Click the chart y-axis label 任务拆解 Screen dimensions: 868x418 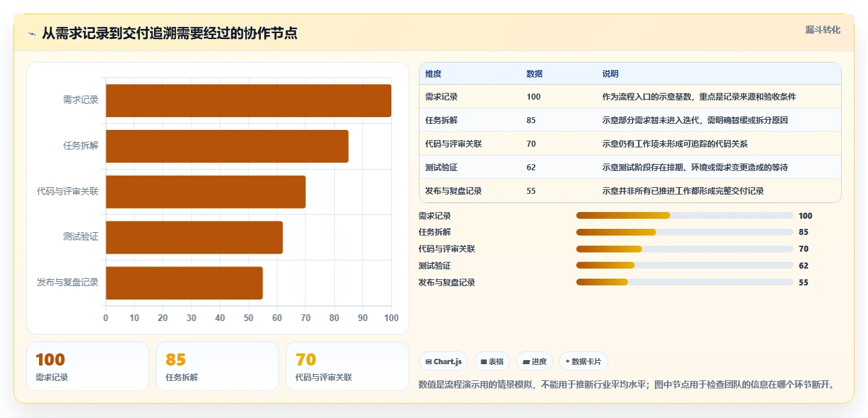click(x=81, y=145)
